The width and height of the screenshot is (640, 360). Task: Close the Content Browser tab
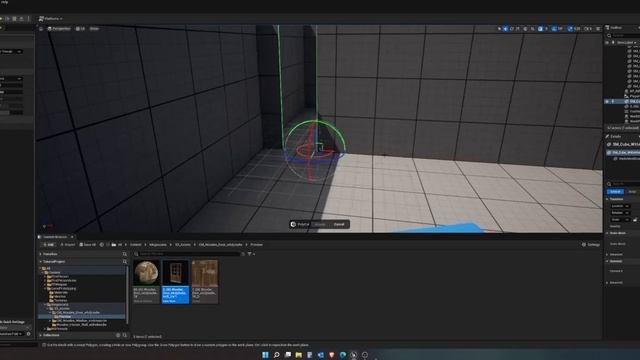[x=72, y=237]
